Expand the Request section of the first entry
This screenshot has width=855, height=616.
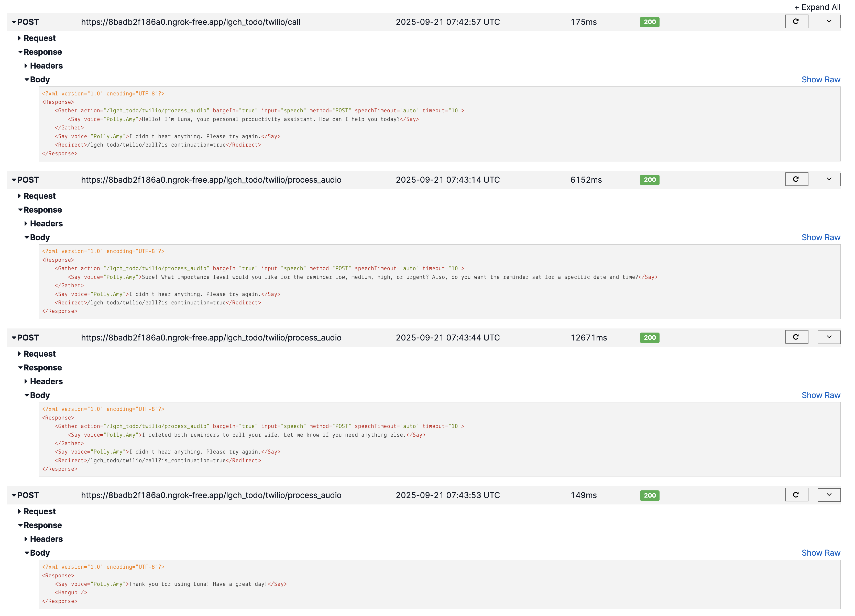click(x=39, y=38)
